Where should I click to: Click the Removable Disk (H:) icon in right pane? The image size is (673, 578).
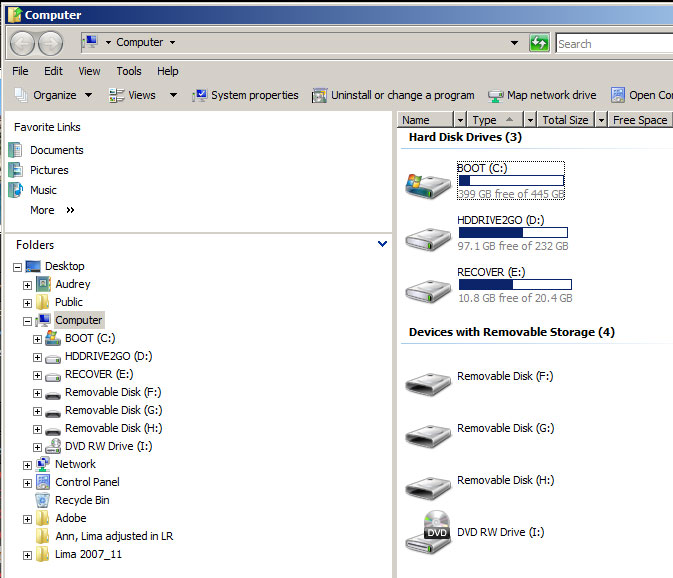click(428, 485)
